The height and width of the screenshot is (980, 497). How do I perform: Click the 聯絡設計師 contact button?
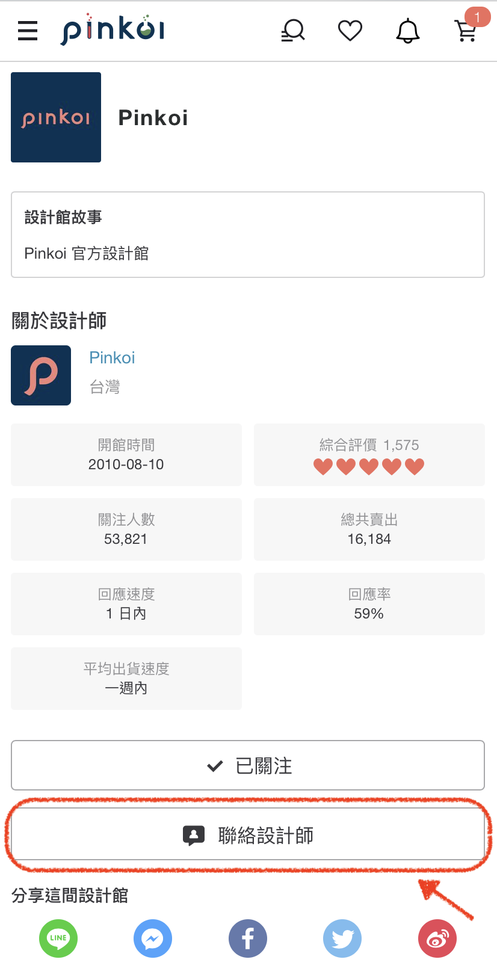point(248,834)
